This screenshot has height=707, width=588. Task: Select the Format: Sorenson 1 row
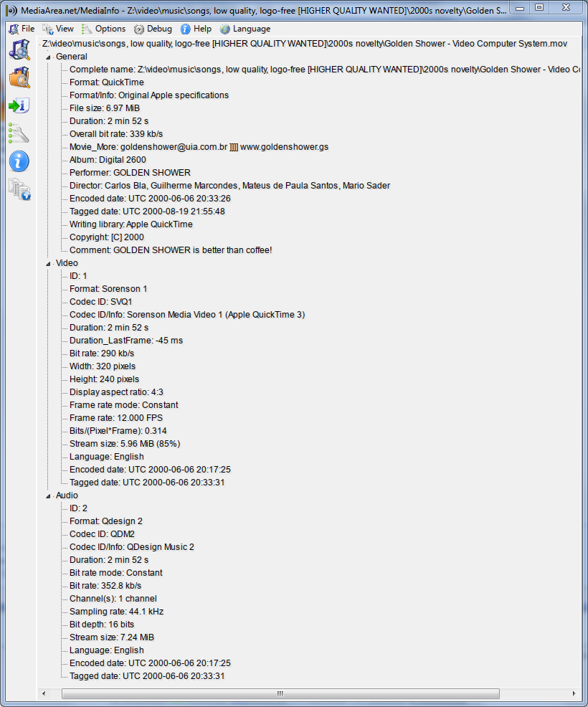click(x=108, y=289)
